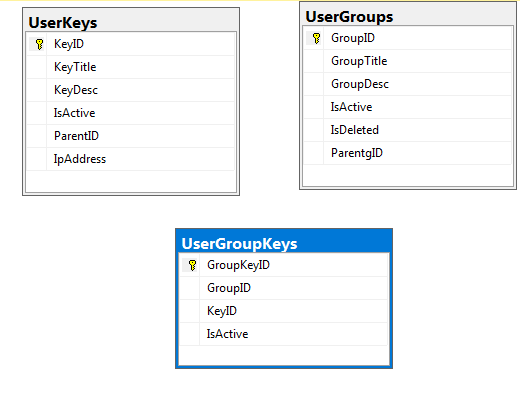Select the ParentgID column row

[408, 153]
